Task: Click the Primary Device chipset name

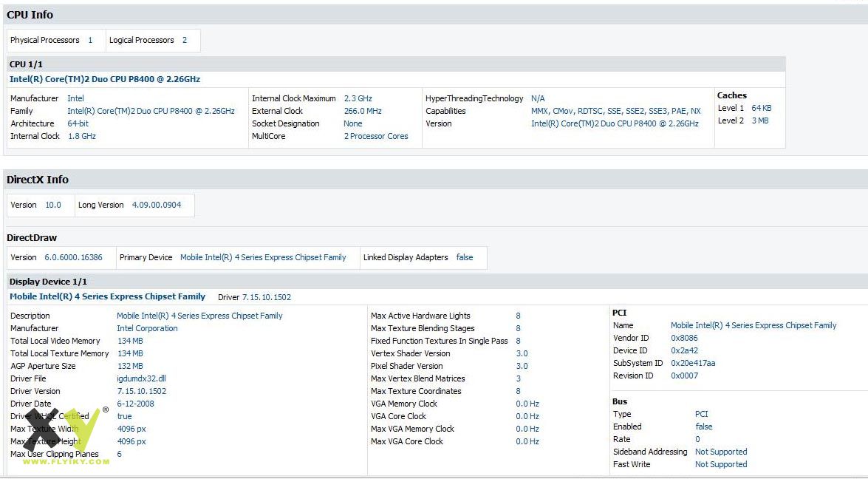Action: pyautogui.click(x=263, y=257)
